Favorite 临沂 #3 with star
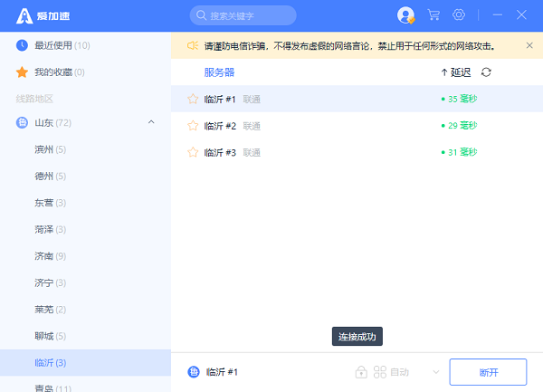The height and width of the screenshot is (392, 543). coord(193,152)
